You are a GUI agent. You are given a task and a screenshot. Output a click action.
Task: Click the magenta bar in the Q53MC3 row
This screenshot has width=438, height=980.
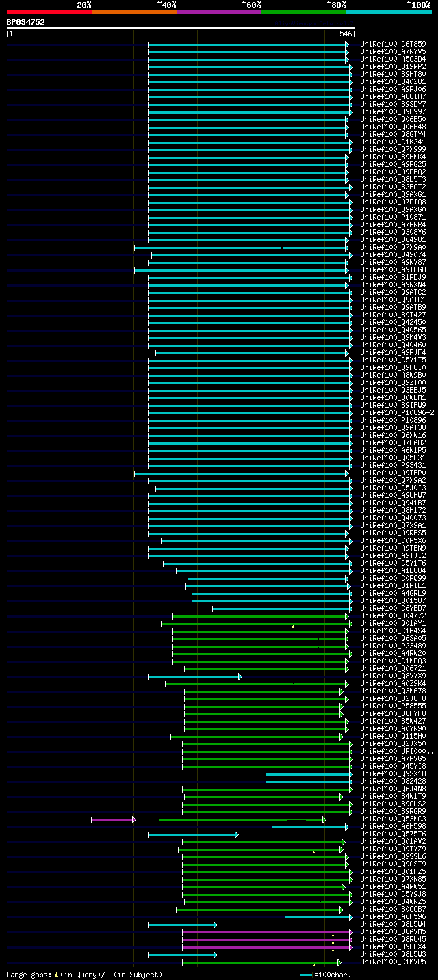114,819
